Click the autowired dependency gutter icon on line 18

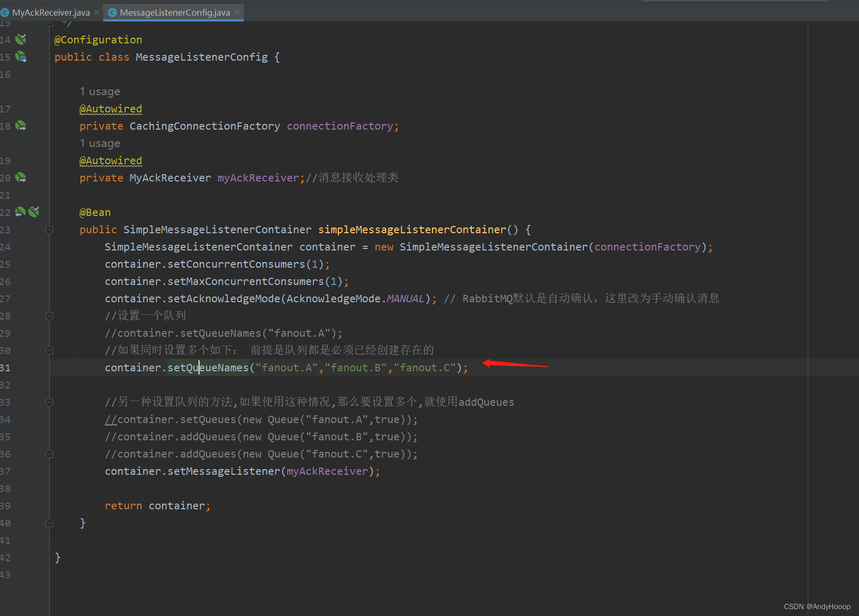[21, 126]
